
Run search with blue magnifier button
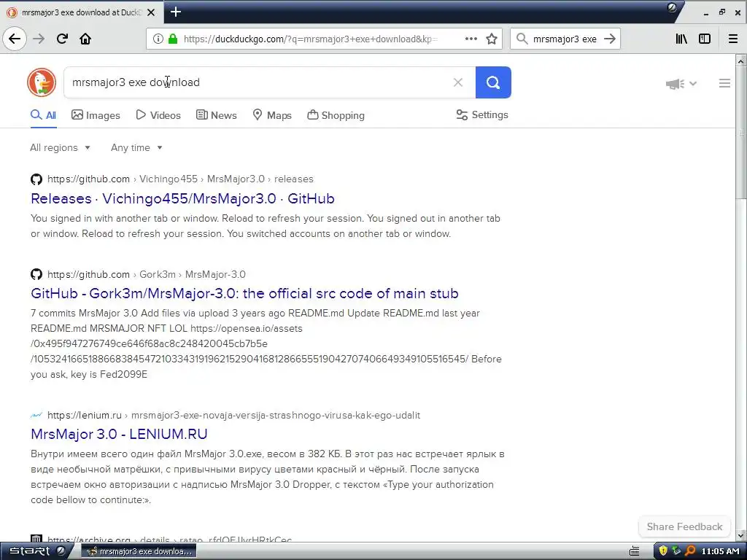coord(493,82)
